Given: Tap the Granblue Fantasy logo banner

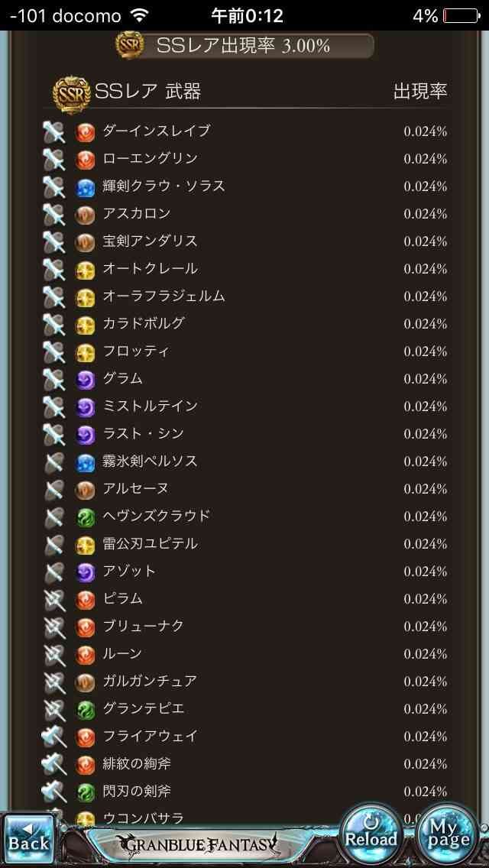Looking at the screenshot, I should (196, 844).
